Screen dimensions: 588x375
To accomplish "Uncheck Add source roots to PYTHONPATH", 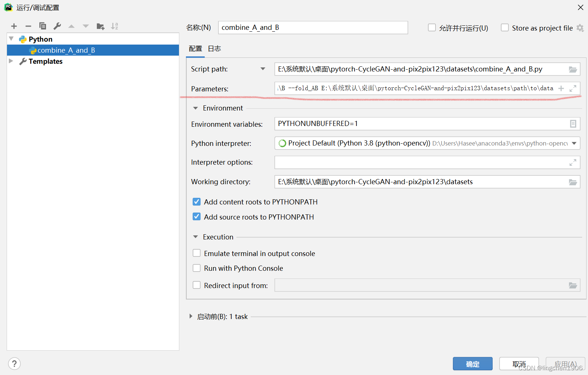I will click(x=197, y=217).
